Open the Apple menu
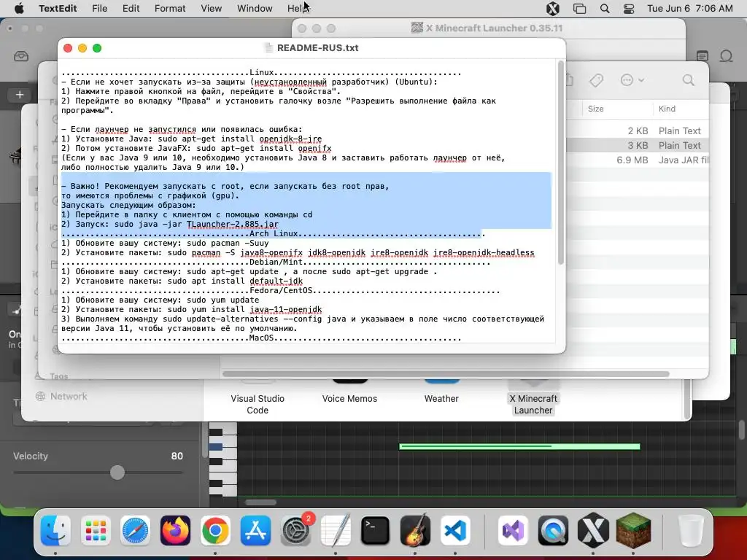The image size is (747, 560). point(19,9)
